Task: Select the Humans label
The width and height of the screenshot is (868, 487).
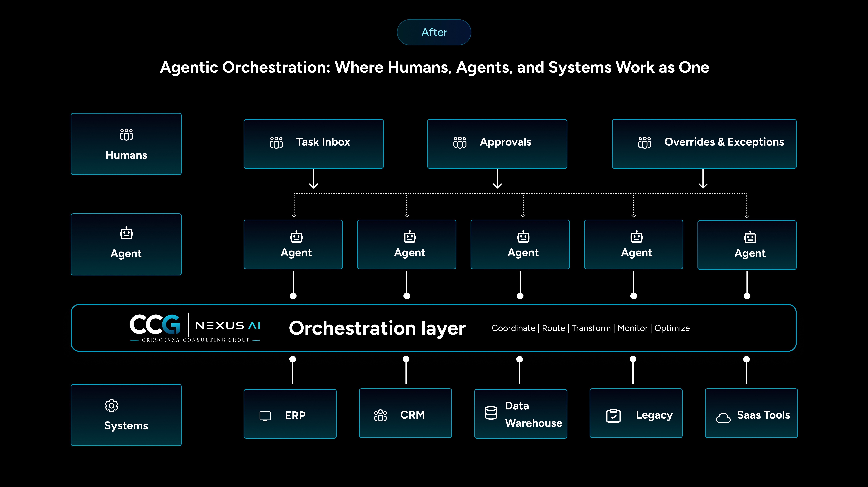Action: click(x=126, y=155)
